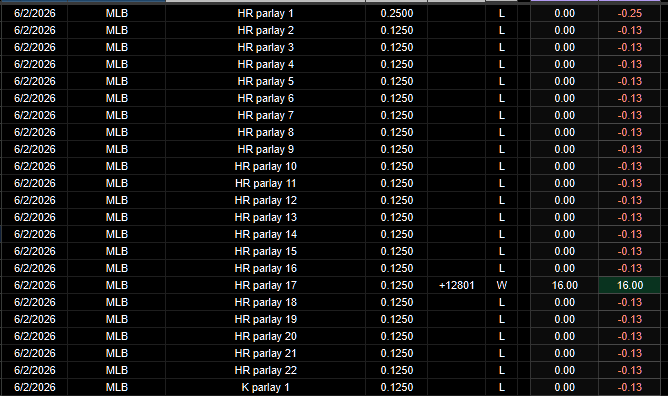Select the HR parlay 7 cell
668x396 pixels.
pyautogui.click(x=265, y=115)
